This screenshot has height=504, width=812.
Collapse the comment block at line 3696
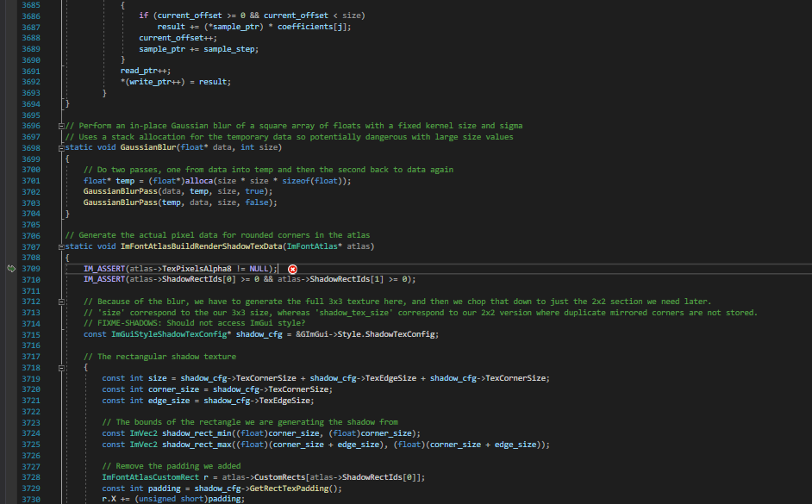pyautogui.click(x=59, y=126)
